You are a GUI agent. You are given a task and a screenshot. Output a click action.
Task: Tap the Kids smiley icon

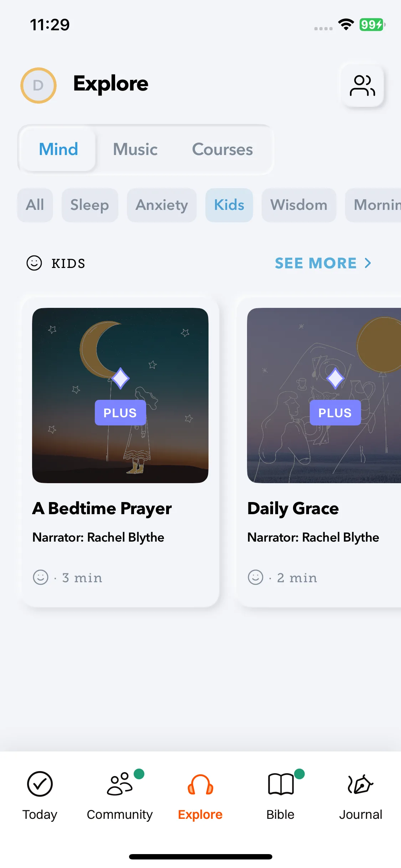point(34,263)
